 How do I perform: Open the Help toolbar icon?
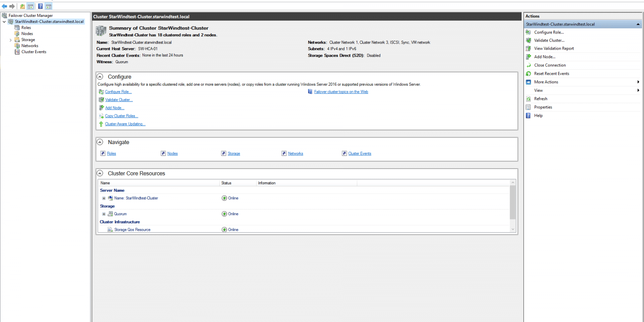tap(40, 6)
